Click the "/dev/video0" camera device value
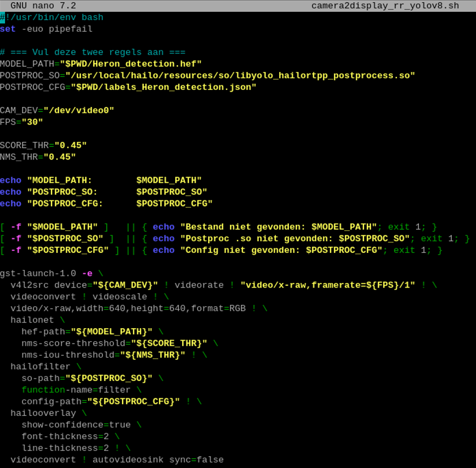The height and width of the screenshot is (468, 476). point(79,110)
